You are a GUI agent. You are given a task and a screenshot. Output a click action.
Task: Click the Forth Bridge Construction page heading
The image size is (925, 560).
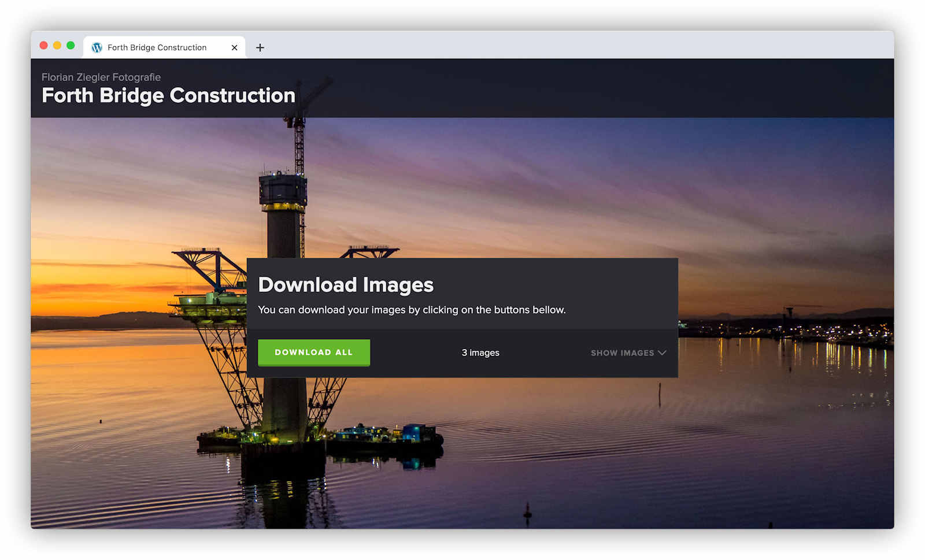(x=168, y=95)
